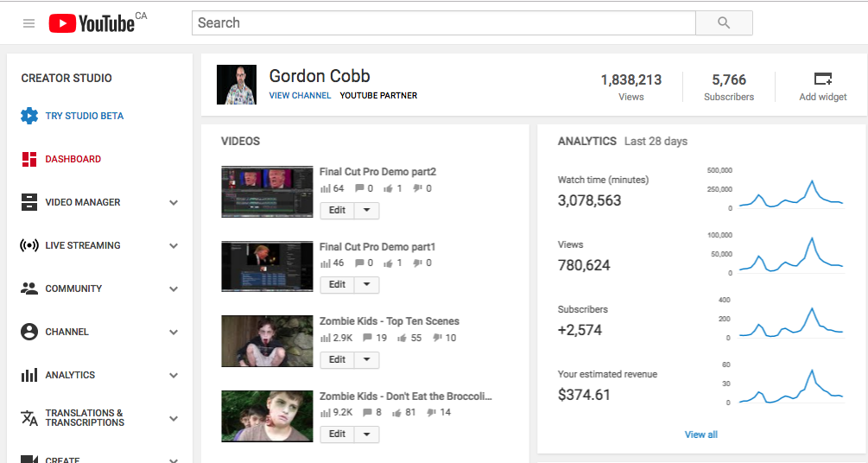Open Video Manager section

point(83,202)
